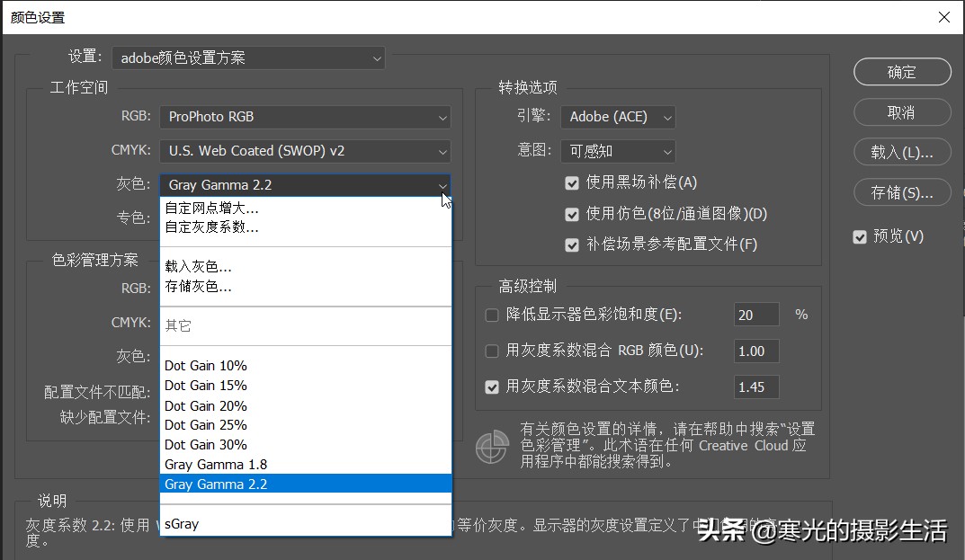Toggle 使用黑场补偿(A) checkbox

tap(572, 182)
